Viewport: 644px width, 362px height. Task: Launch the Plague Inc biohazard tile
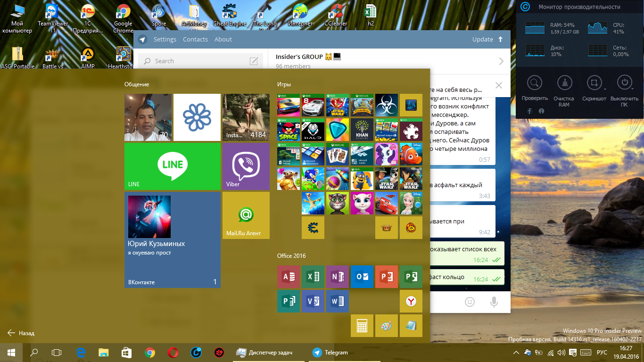[x=387, y=105]
